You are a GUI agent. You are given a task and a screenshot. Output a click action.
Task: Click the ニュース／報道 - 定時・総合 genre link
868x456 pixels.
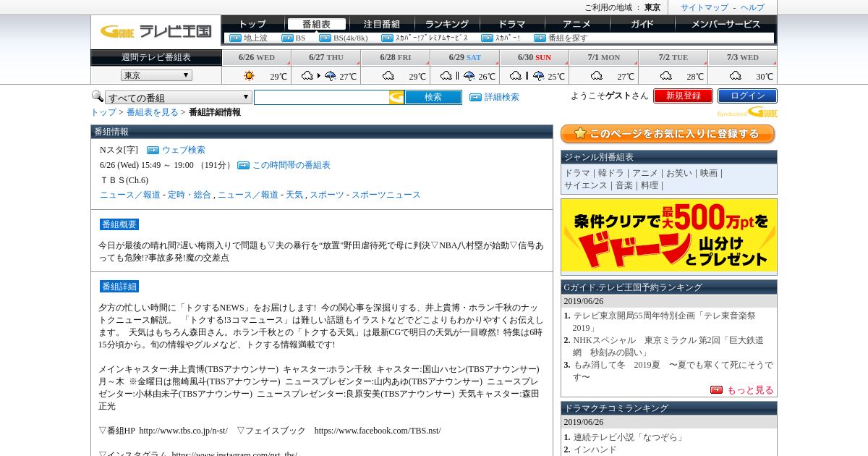click(x=156, y=195)
